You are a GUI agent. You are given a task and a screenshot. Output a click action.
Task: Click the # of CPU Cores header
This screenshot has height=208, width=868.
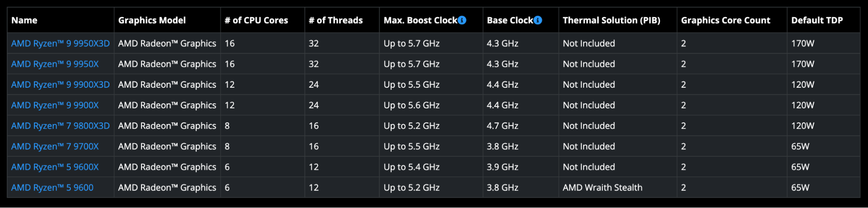[256, 20]
